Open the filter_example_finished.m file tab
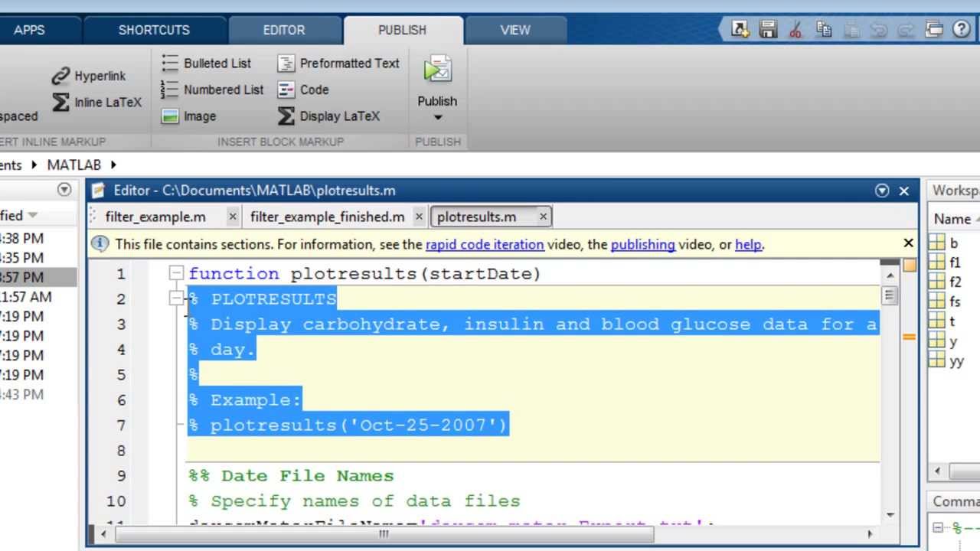 [327, 217]
